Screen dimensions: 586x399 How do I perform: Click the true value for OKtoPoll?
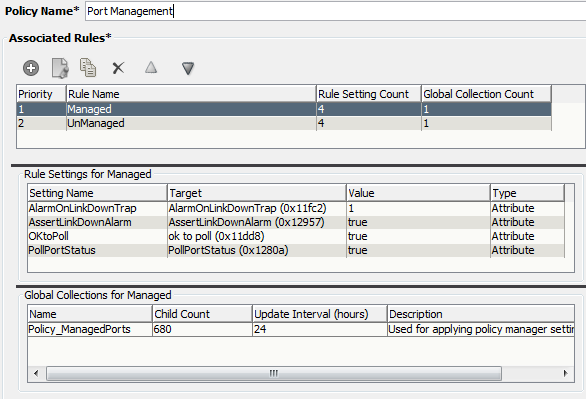point(418,236)
